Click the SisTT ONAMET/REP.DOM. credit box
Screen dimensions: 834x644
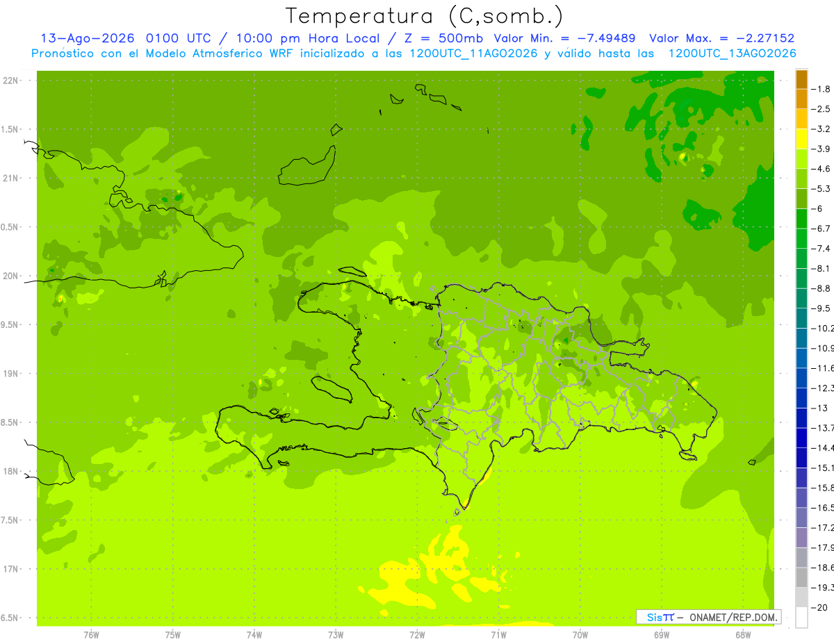tap(708, 617)
